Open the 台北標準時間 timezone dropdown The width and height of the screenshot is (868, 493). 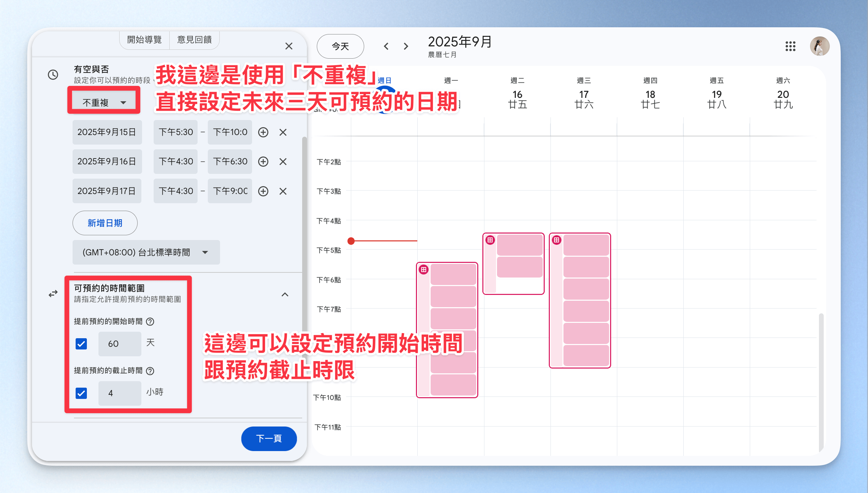(146, 252)
